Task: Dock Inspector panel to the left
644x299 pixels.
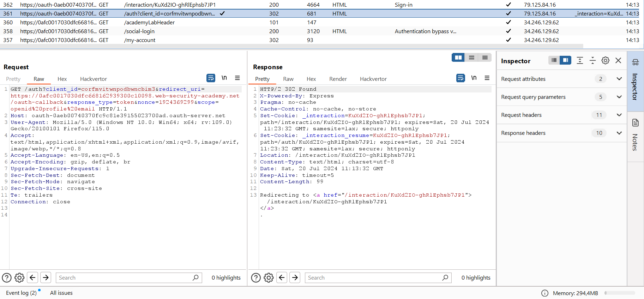Action: [x=554, y=60]
